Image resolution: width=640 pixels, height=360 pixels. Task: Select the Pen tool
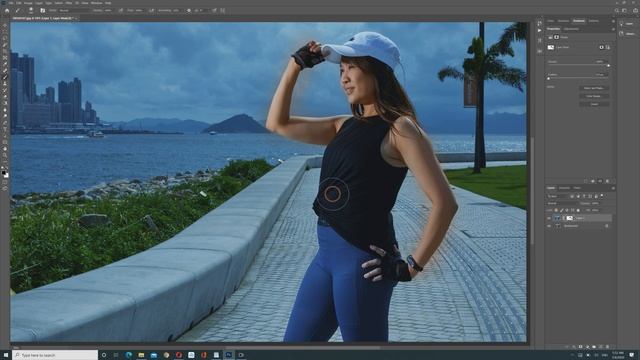pos(5,123)
